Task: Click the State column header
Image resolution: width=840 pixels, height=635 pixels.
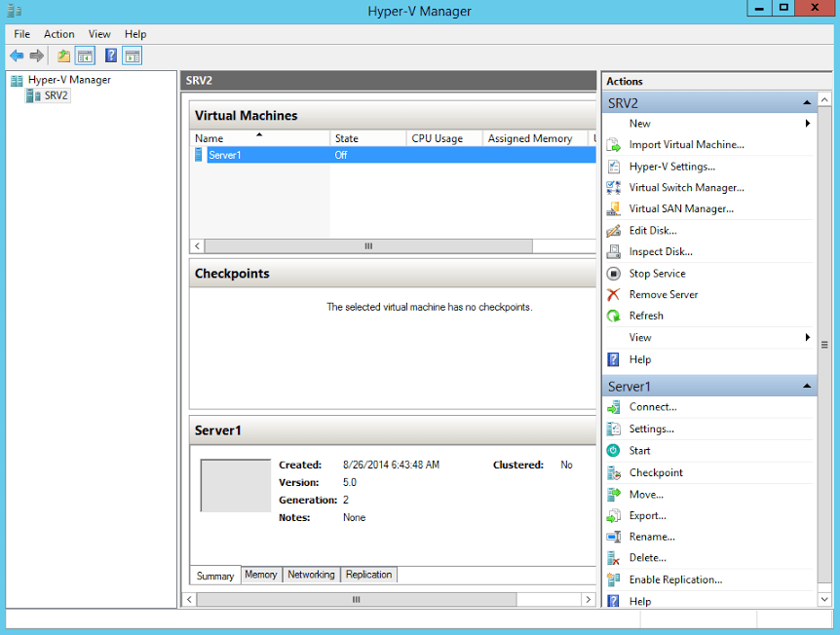Action: (368, 138)
